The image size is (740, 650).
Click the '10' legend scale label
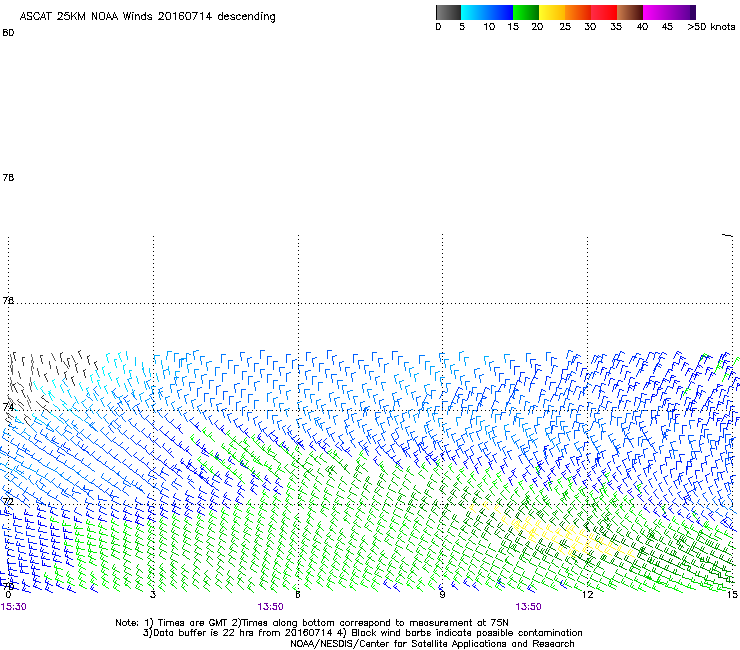click(489, 27)
